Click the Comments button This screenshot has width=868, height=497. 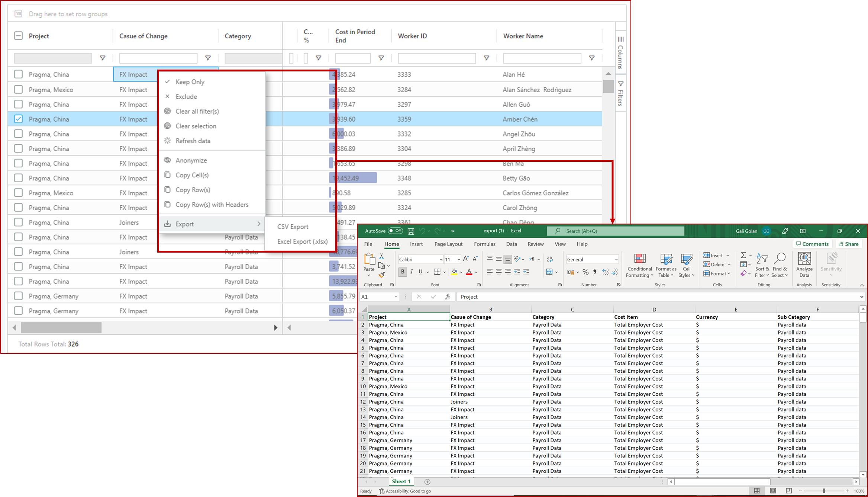[x=812, y=244]
